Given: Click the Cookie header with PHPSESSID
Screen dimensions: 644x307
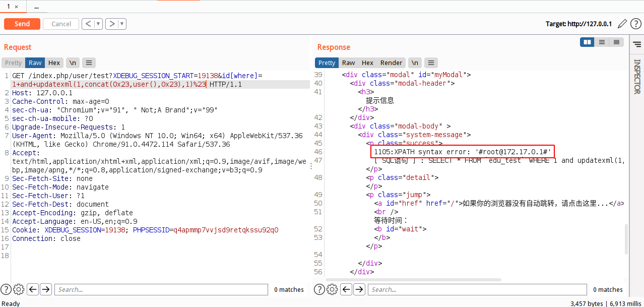Looking at the screenshot, I should [x=145, y=230].
